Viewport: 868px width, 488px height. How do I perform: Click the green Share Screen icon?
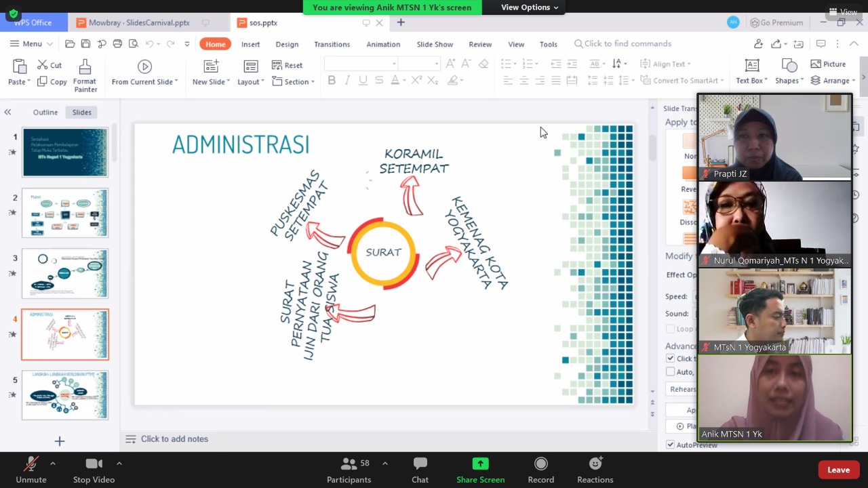pos(480,464)
